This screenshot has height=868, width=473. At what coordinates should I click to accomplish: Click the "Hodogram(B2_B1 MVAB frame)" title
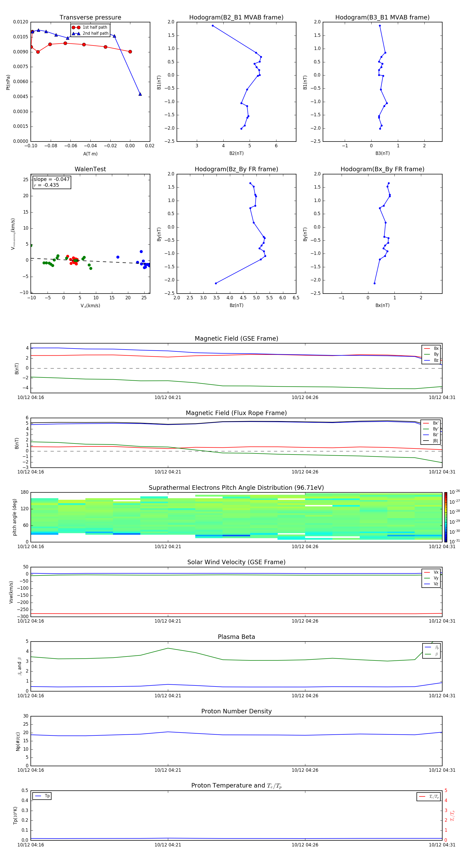(236, 18)
